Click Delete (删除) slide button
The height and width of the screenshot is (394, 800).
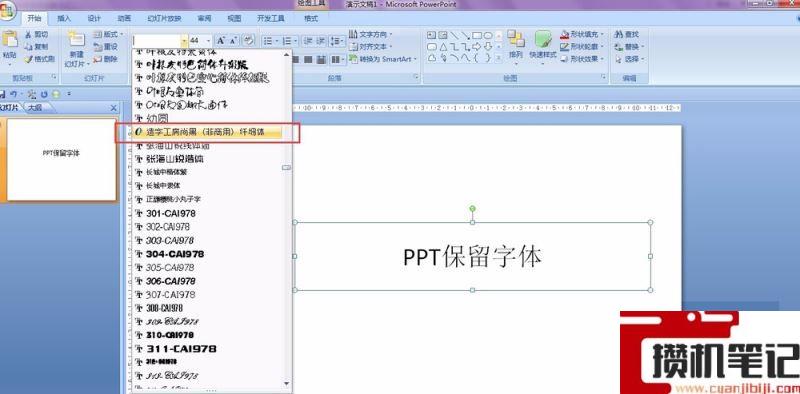pyautogui.click(x=106, y=59)
